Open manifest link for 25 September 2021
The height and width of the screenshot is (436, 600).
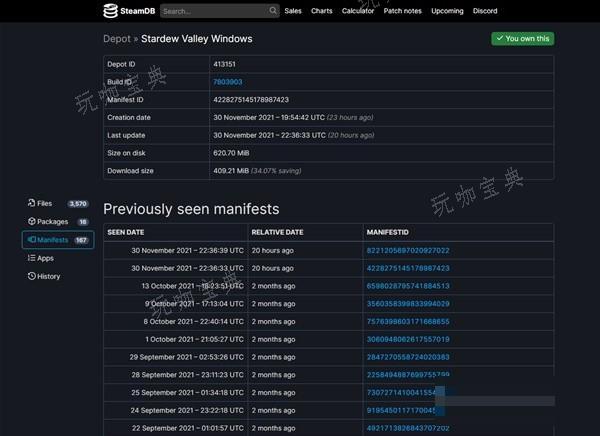pos(401,393)
